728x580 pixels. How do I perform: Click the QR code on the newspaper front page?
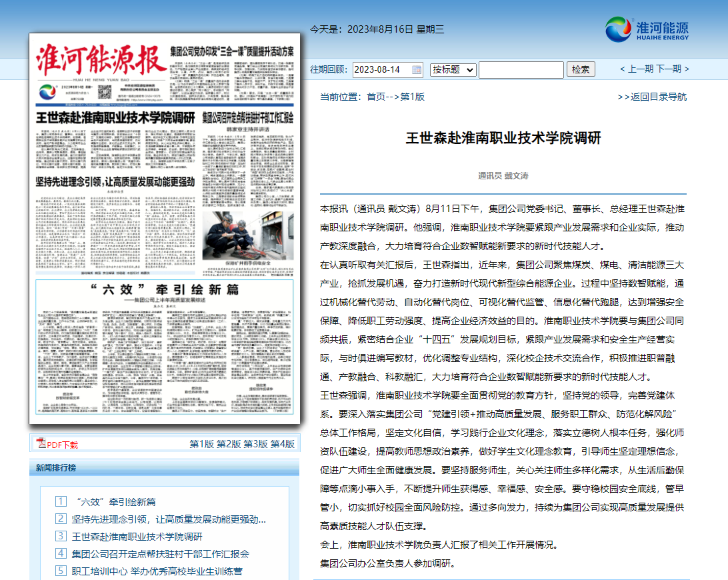(x=105, y=91)
